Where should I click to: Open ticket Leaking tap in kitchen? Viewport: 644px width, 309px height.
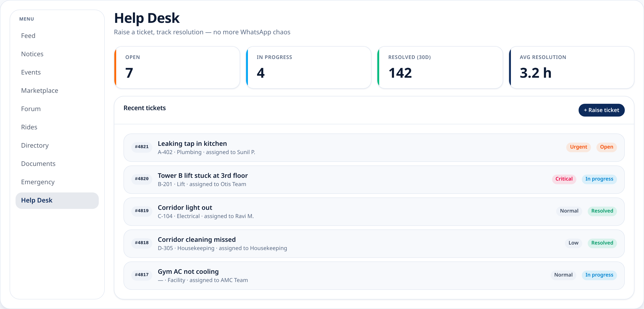point(374,148)
